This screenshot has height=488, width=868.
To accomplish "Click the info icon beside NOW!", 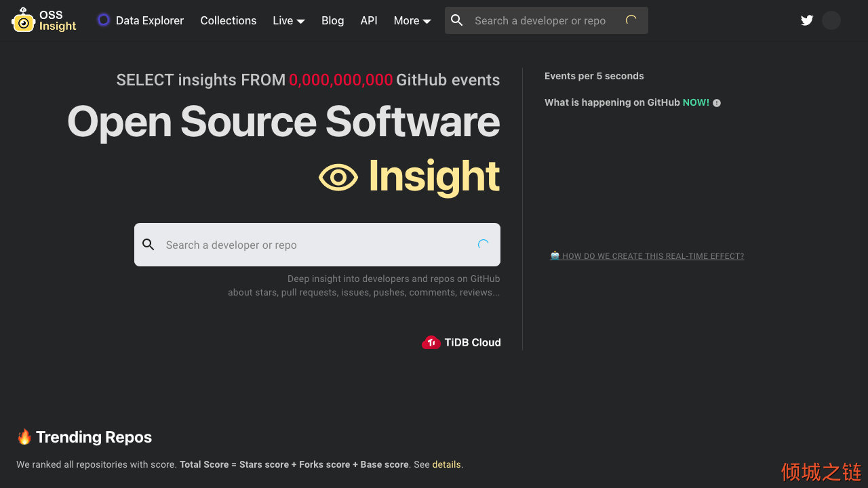I will pyautogui.click(x=717, y=103).
